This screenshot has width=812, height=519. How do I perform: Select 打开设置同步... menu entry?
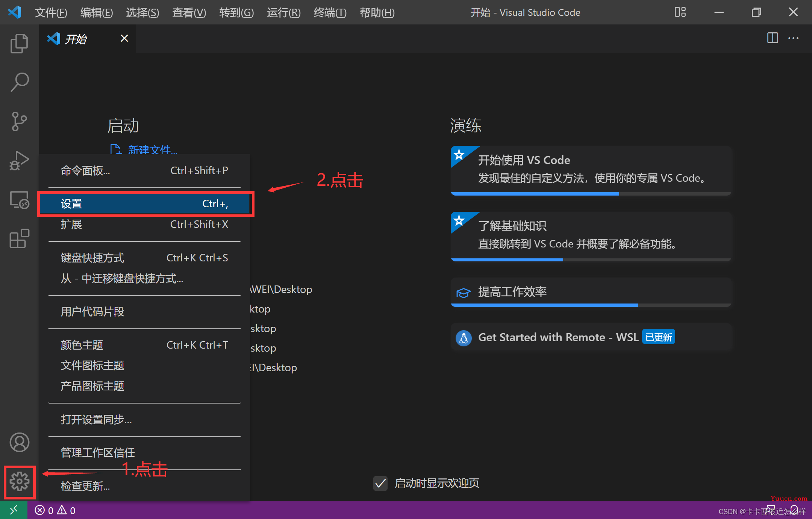pyautogui.click(x=145, y=420)
